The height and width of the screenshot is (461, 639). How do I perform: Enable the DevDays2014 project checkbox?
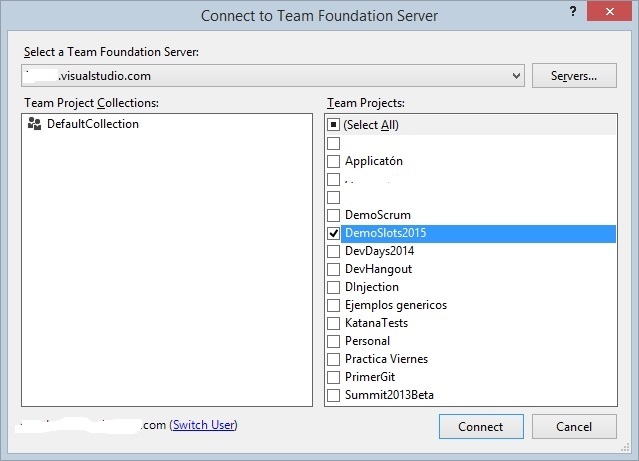[333, 251]
